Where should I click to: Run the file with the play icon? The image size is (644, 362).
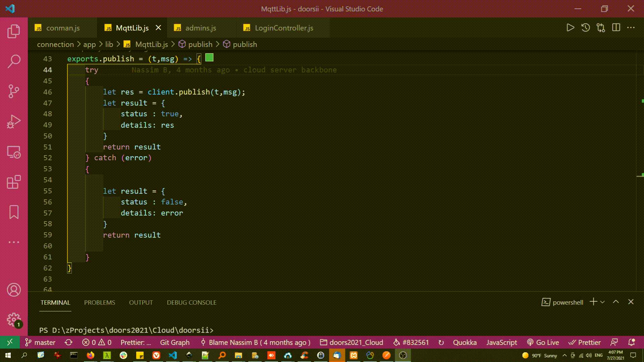click(x=570, y=28)
